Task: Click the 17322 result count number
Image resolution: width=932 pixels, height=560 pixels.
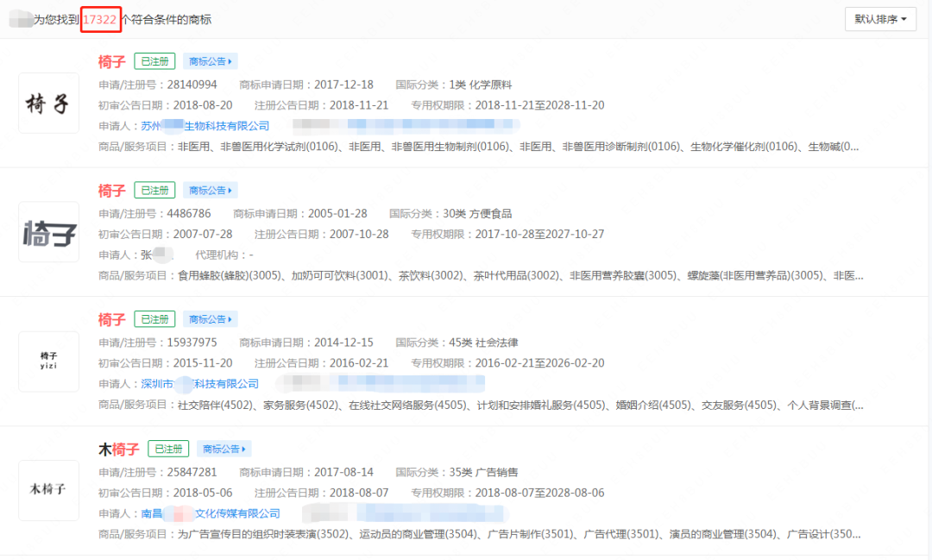Action: tap(100, 19)
